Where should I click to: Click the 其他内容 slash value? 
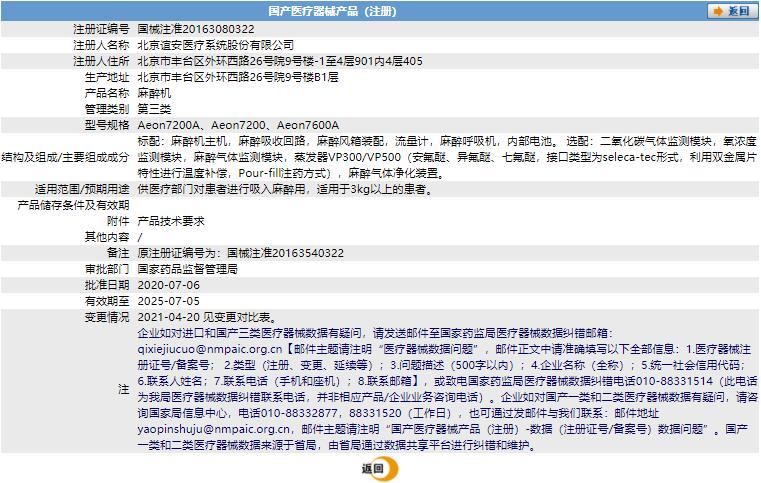[140, 237]
